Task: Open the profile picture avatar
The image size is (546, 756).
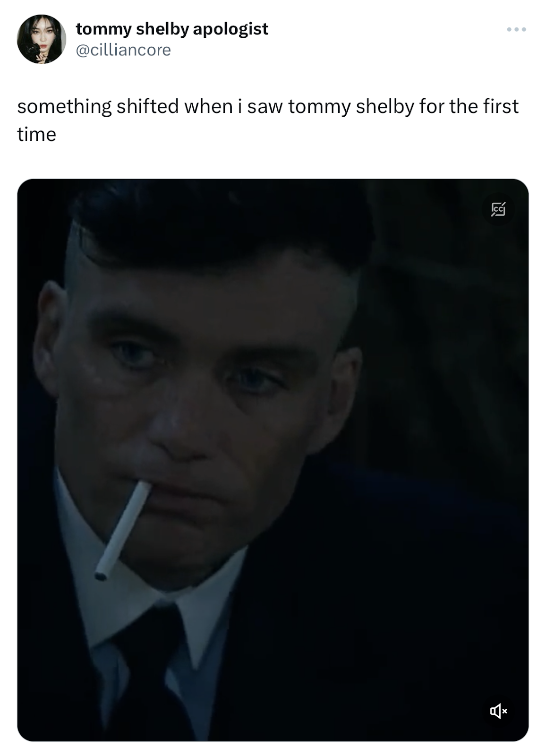Action: [42, 39]
